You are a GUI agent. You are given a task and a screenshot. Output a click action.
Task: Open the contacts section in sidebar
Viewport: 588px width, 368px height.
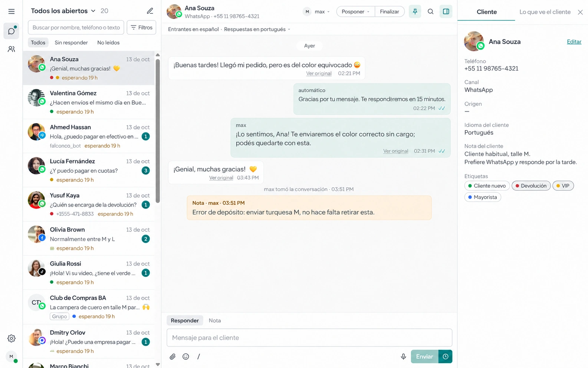12,49
